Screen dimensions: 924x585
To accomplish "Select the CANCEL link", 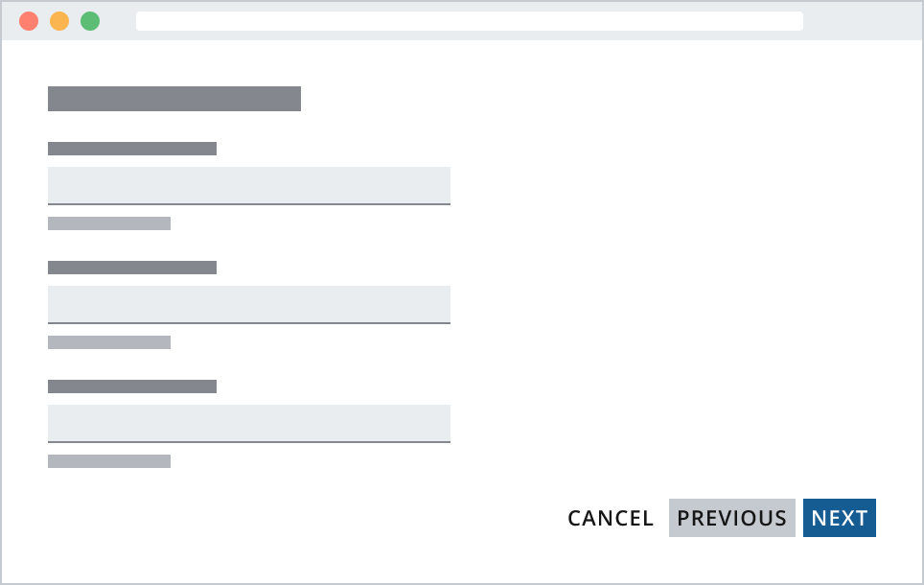I will (x=611, y=518).
